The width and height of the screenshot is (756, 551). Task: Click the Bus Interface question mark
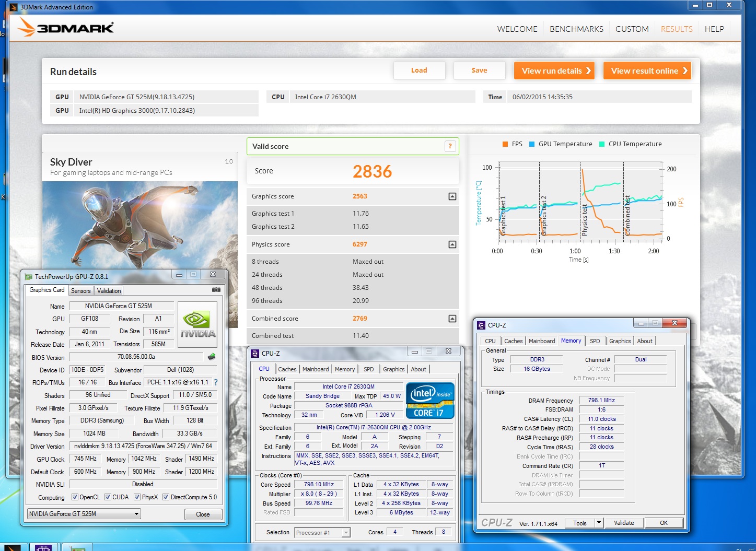(216, 382)
